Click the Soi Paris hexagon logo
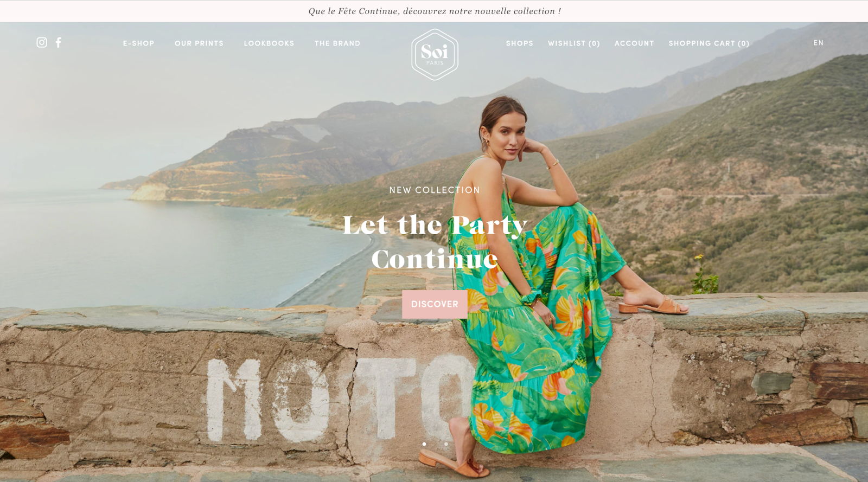Image resolution: width=868 pixels, height=482 pixels. pos(435,55)
